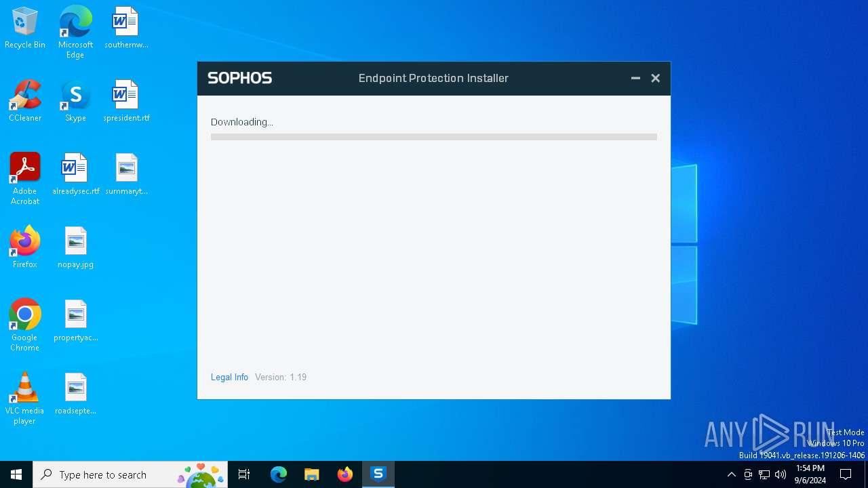This screenshot has height=488, width=868.
Task: Select spresident.rtf file on desktop
Action: point(126,101)
